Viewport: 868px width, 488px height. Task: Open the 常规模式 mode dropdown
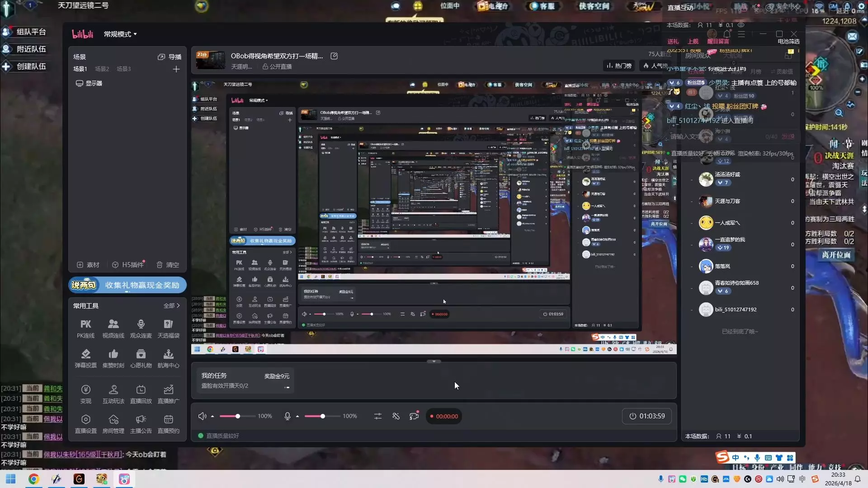tap(120, 34)
